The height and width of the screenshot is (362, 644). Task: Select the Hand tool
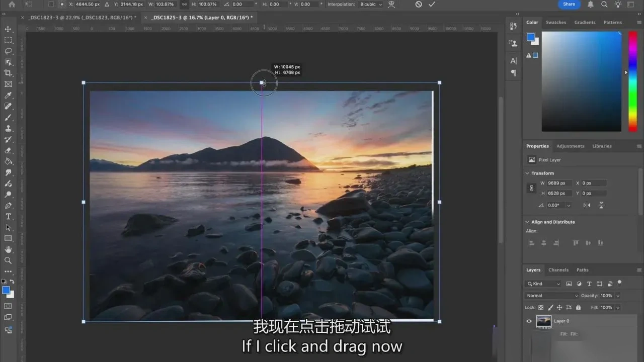pos(8,249)
